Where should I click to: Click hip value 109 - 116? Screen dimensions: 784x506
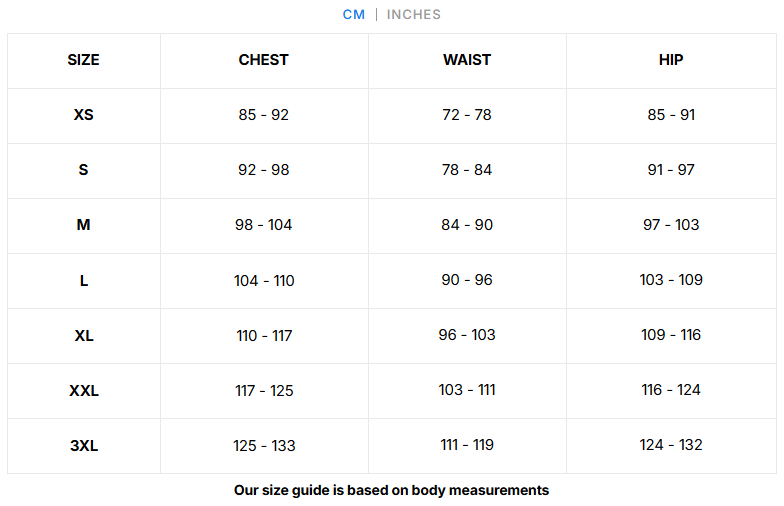[x=671, y=335]
